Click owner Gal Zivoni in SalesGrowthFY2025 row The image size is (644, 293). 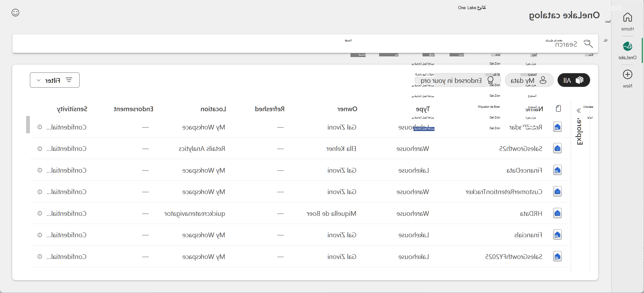coord(342,257)
